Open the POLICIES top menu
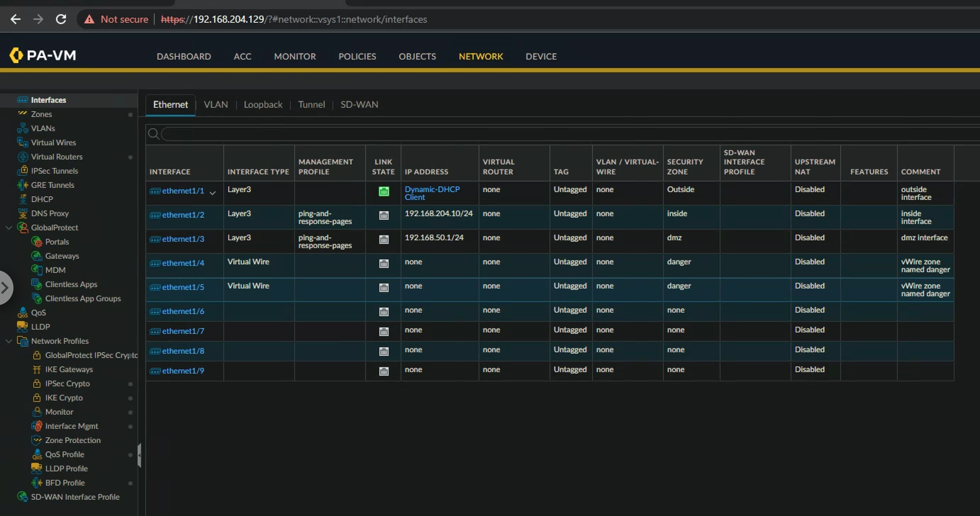 (x=357, y=56)
